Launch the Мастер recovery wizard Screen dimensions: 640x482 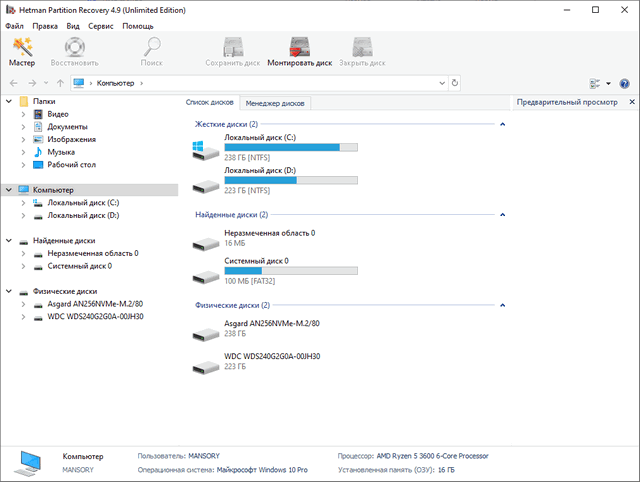[x=22, y=52]
